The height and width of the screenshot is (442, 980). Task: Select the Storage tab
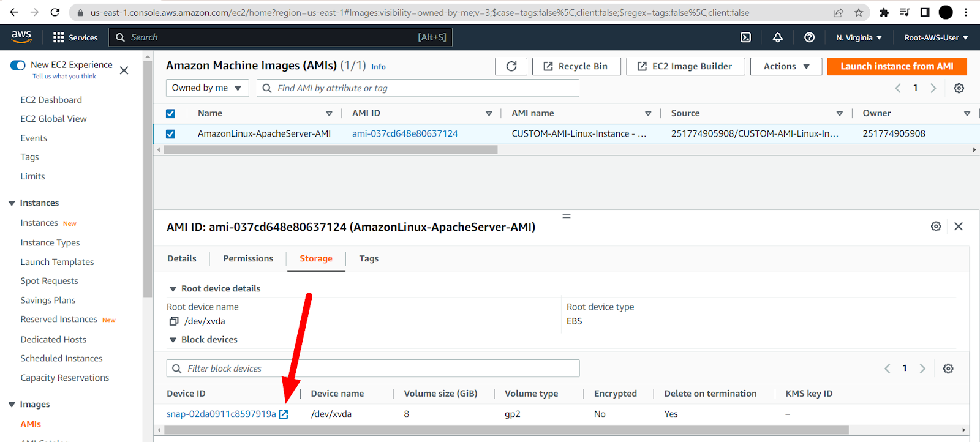click(316, 258)
